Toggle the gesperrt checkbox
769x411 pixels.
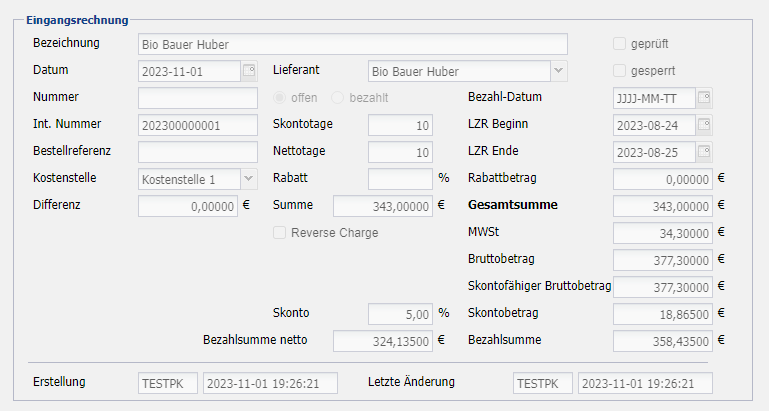coord(620,71)
